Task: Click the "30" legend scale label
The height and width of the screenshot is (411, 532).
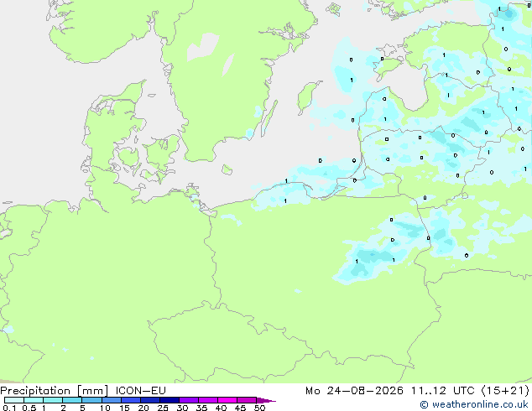Action: pyautogui.click(x=182, y=408)
